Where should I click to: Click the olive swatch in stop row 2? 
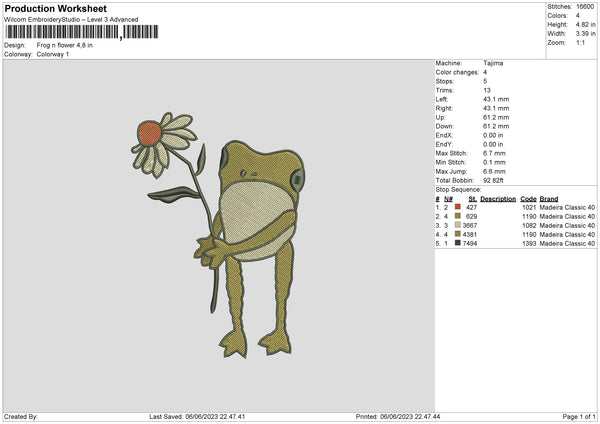point(457,216)
